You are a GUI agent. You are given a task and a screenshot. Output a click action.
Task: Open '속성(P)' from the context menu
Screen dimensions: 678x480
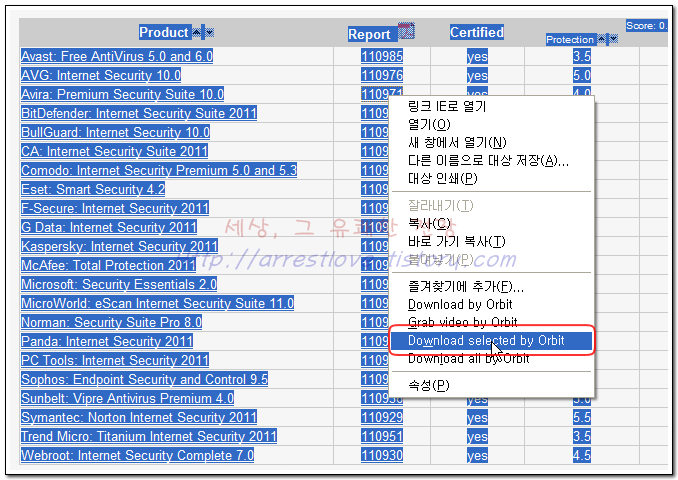point(491,385)
